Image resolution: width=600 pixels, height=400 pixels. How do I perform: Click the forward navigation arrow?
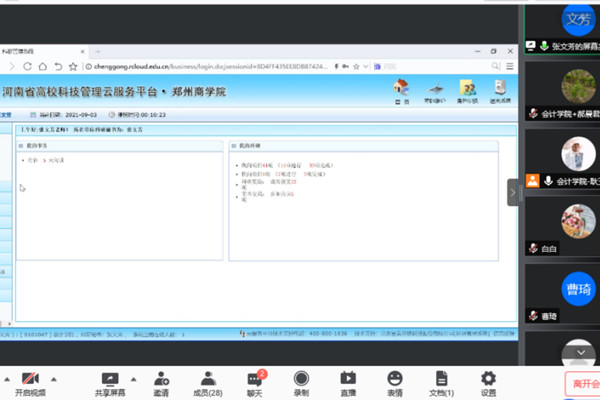click(x=12, y=66)
